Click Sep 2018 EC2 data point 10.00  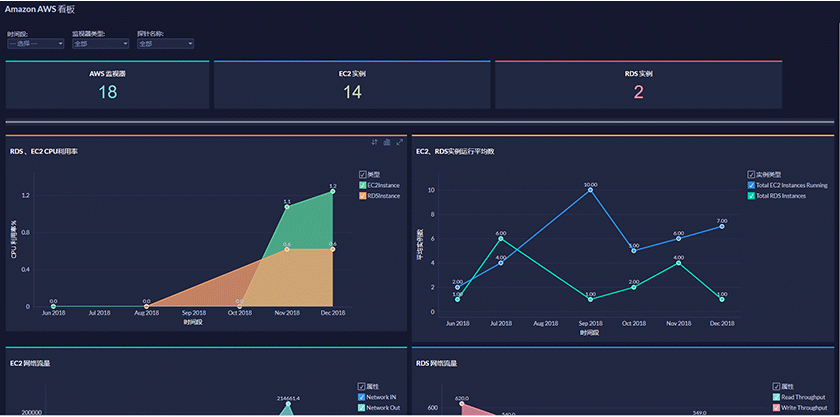(x=590, y=190)
